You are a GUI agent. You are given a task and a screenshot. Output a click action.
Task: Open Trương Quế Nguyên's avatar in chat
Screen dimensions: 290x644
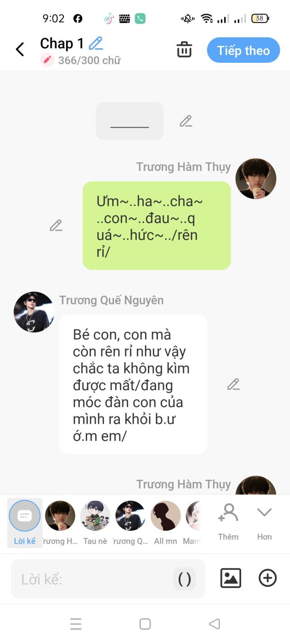[x=34, y=312]
